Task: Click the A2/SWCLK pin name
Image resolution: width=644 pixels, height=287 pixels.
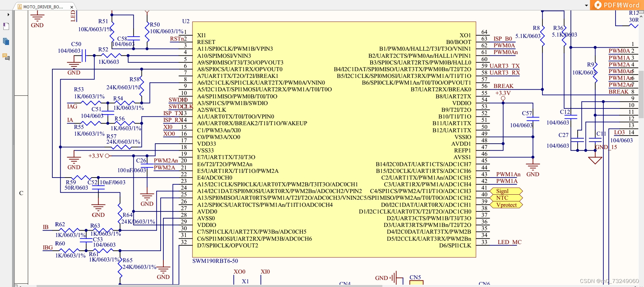Action: [212, 110]
